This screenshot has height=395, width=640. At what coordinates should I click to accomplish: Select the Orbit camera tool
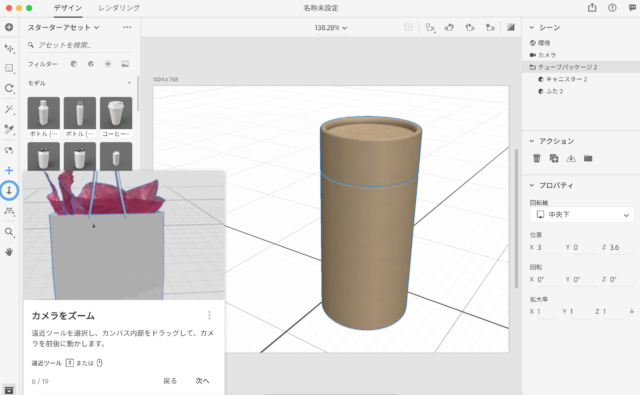pyautogui.click(x=9, y=150)
